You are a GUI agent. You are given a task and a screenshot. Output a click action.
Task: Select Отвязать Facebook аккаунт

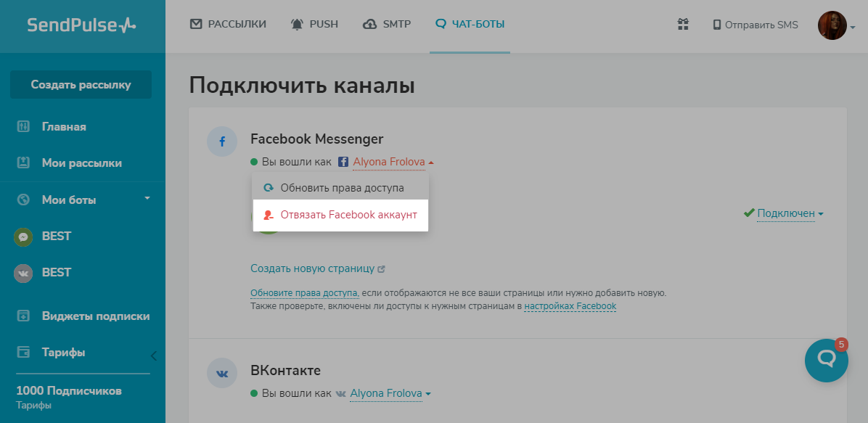point(340,215)
